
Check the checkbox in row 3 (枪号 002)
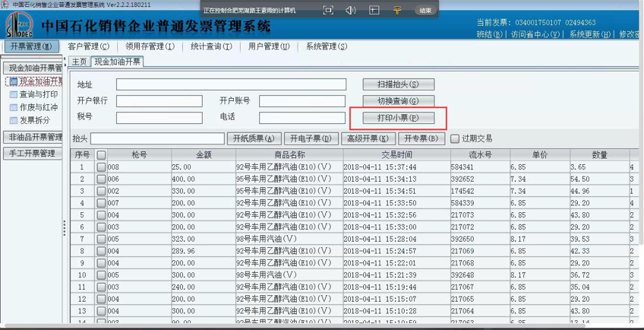pos(101,192)
